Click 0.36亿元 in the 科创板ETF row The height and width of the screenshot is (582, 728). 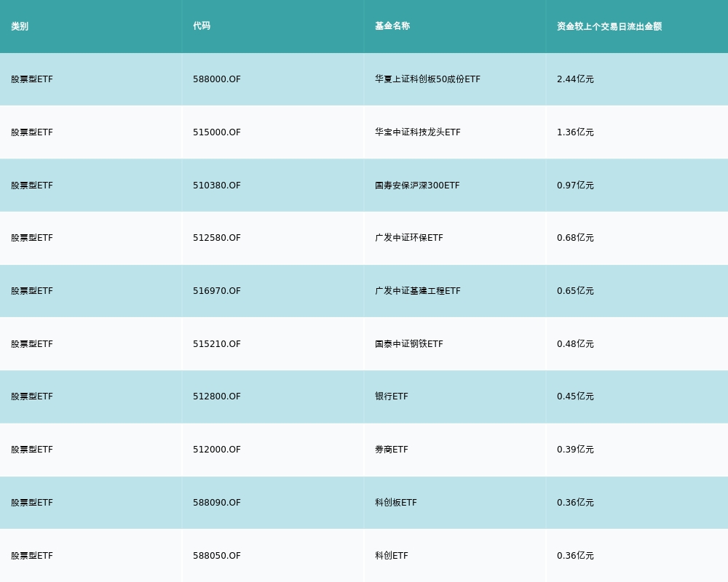pos(575,503)
